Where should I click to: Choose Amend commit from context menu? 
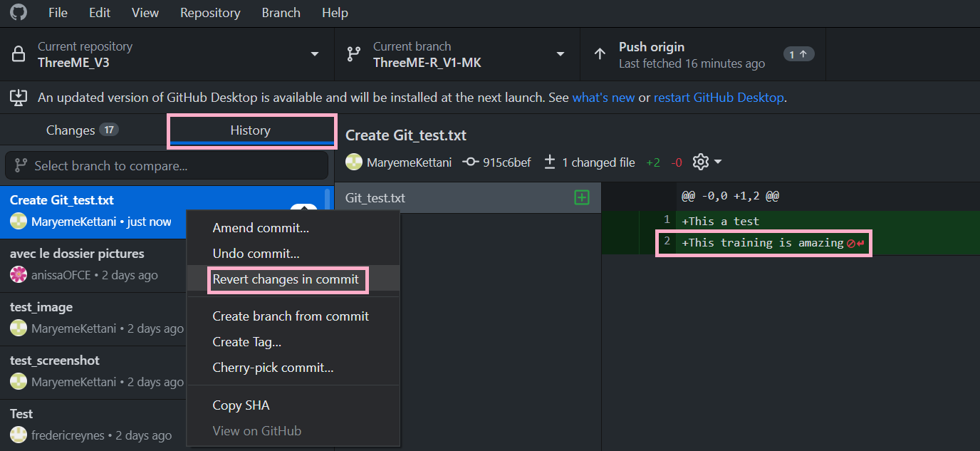coord(293,228)
